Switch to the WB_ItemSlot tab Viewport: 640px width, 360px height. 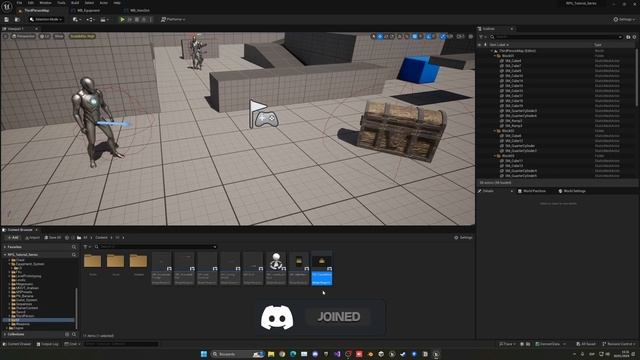pos(140,10)
